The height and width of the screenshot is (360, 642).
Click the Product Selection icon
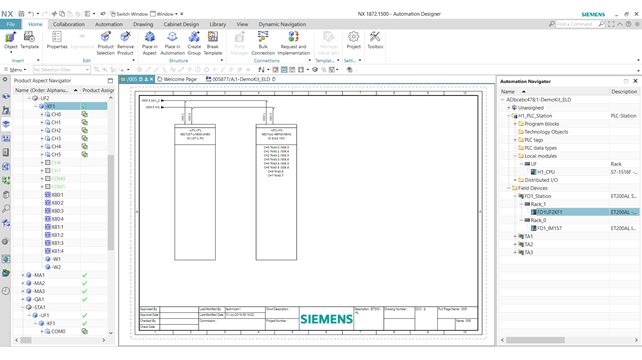coord(105,37)
